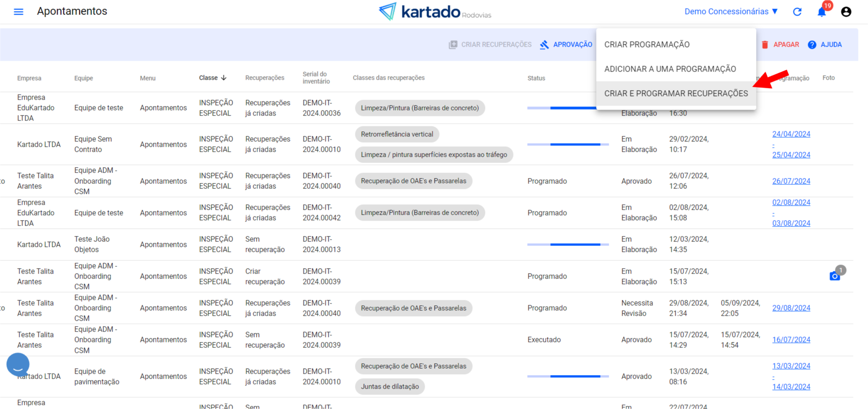868x409 pixels.
Task: Click the refresh icon in header
Action: [x=797, y=12]
